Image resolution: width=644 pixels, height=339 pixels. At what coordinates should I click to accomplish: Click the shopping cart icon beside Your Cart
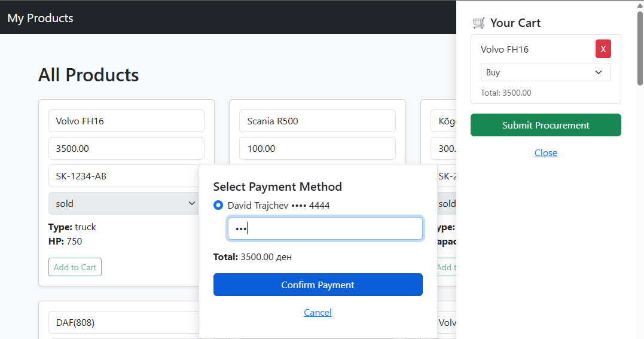pos(478,23)
